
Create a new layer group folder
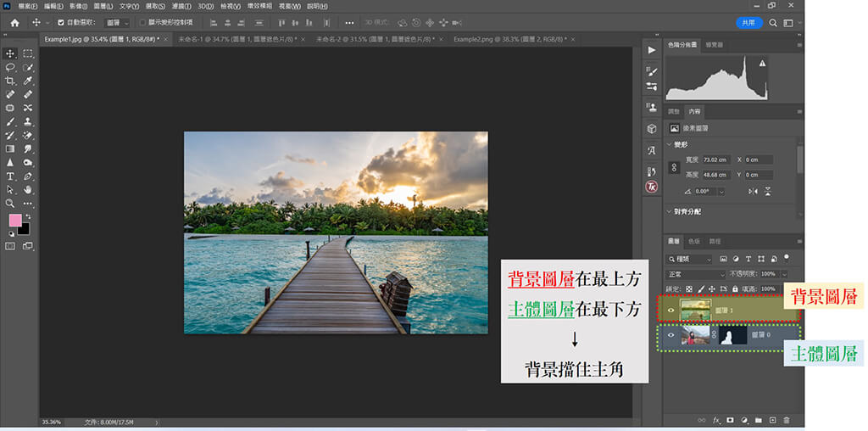759,421
